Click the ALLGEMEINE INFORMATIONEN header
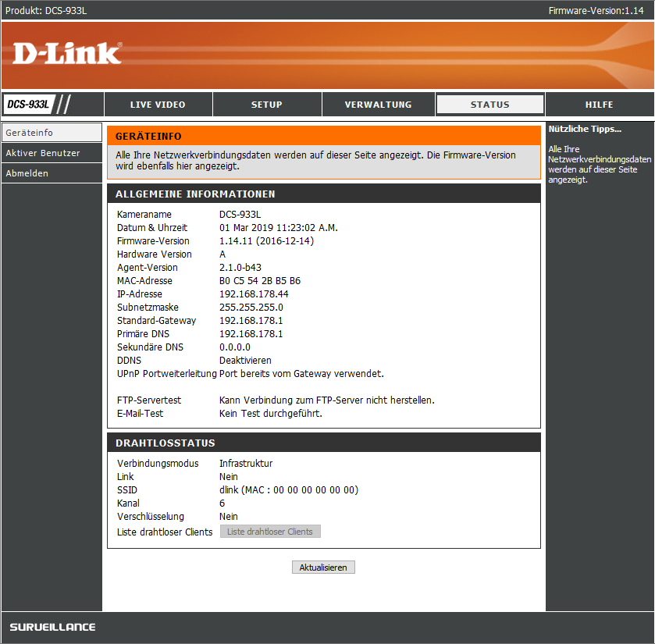The image size is (655, 644). click(x=324, y=194)
